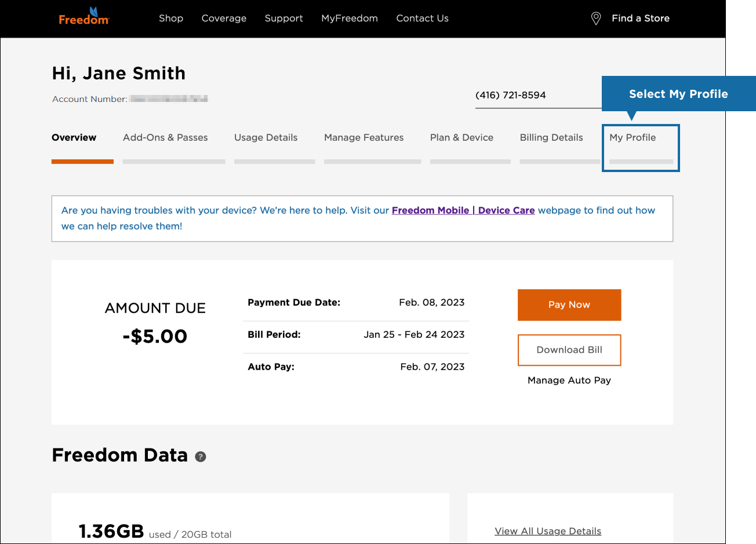Go to MyFreedom in top navigation
This screenshot has height=544, width=756.
click(x=350, y=19)
